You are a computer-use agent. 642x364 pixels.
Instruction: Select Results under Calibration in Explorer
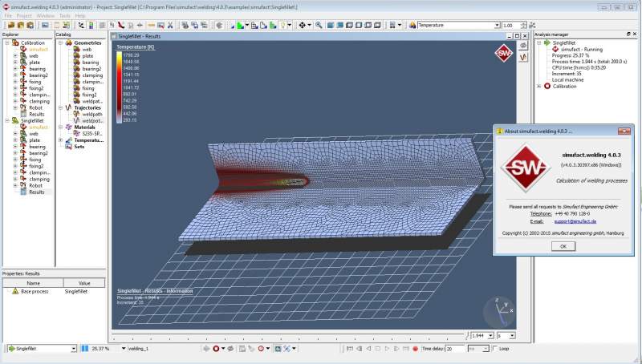(36, 114)
